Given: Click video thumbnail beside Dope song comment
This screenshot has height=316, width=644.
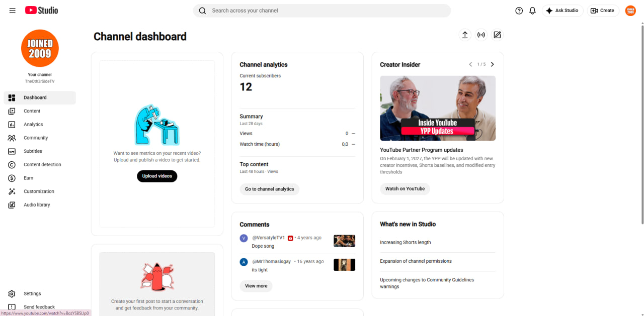Looking at the screenshot, I should pyautogui.click(x=344, y=241).
